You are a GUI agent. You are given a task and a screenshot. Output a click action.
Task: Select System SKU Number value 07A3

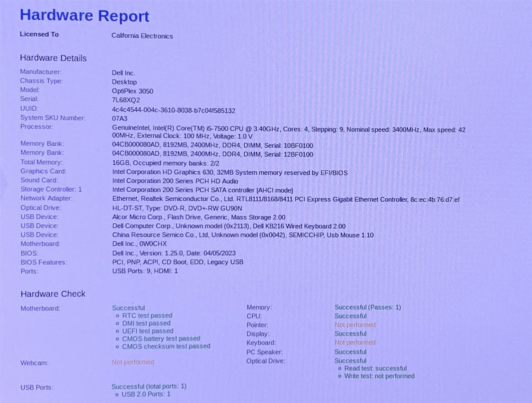(119, 118)
